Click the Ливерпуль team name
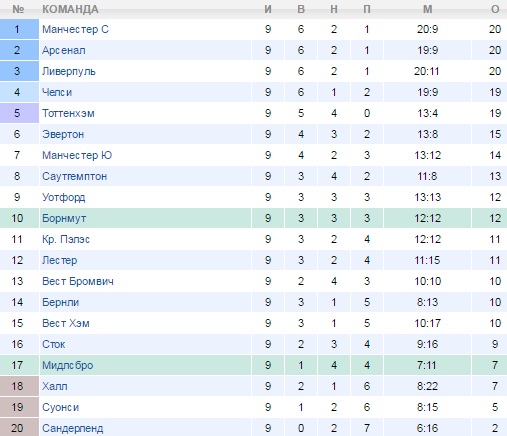507x436 pixels. tap(69, 71)
